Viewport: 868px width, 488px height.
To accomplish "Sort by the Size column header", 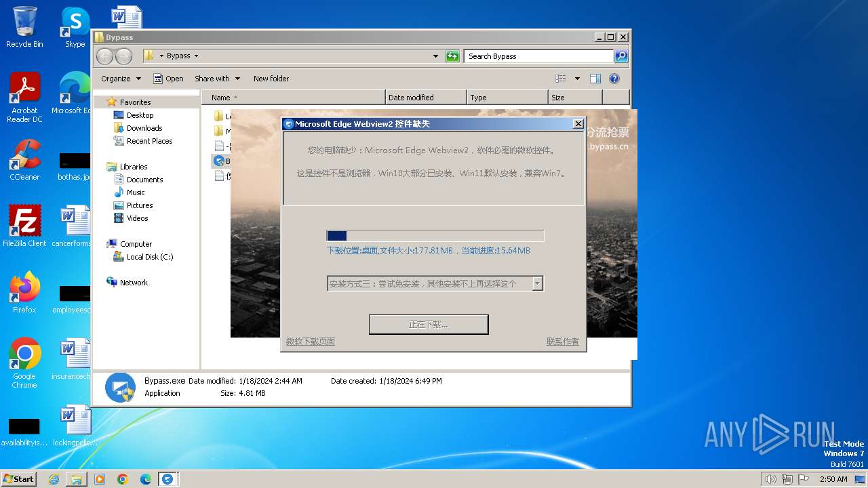I will pos(575,98).
